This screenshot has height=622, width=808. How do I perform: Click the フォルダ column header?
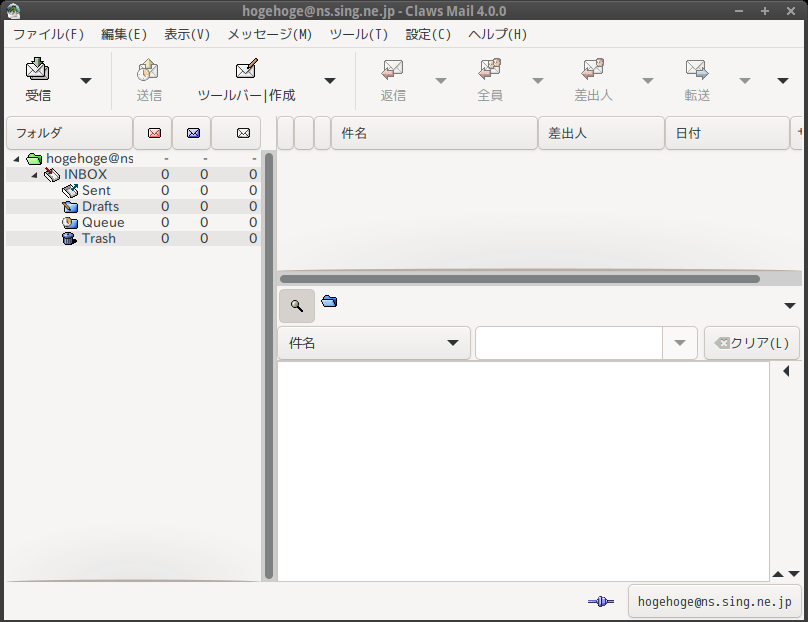pos(69,133)
